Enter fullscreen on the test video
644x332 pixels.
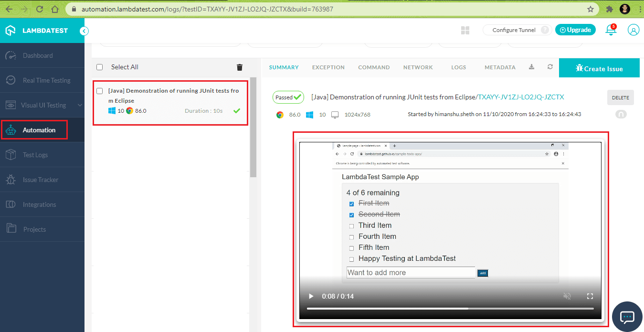(590, 296)
